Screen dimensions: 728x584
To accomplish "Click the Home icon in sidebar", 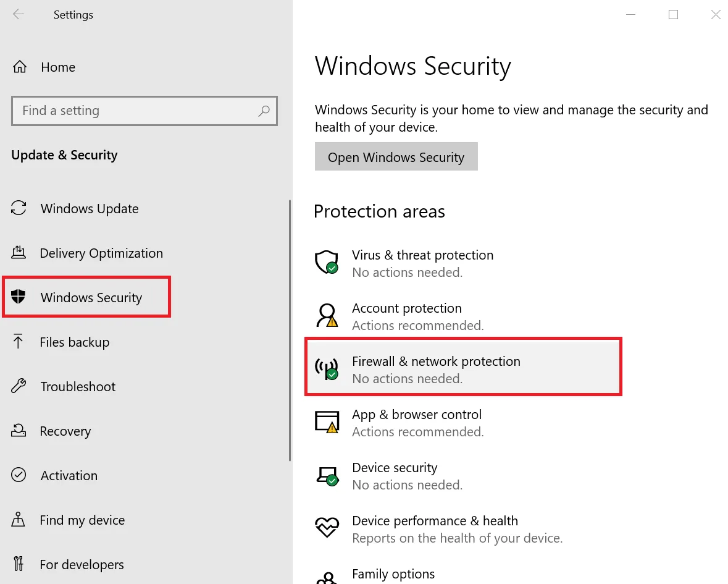I will [x=20, y=67].
